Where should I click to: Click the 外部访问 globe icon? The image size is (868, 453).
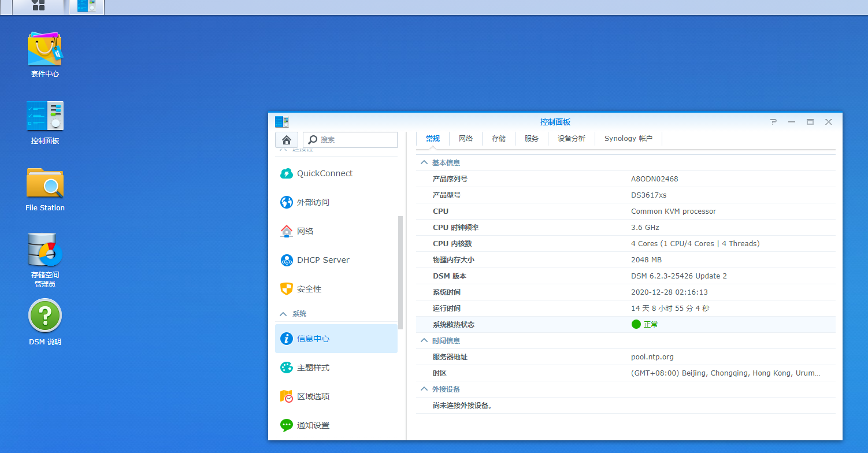[x=286, y=202]
